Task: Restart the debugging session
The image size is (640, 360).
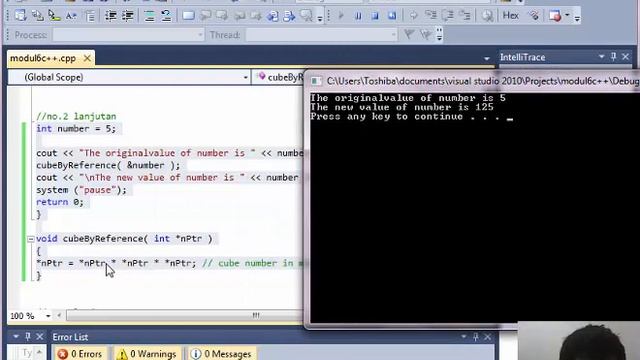Action: click(x=392, y=16)
